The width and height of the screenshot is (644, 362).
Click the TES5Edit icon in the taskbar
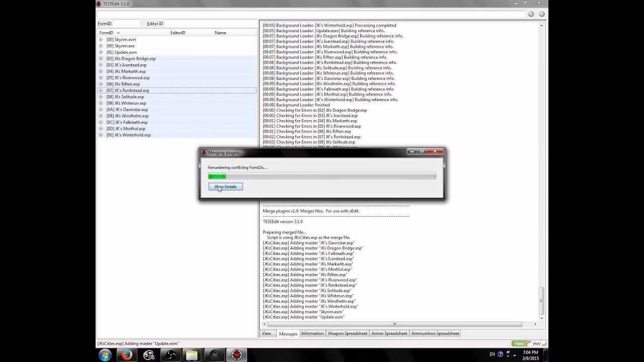235,355
